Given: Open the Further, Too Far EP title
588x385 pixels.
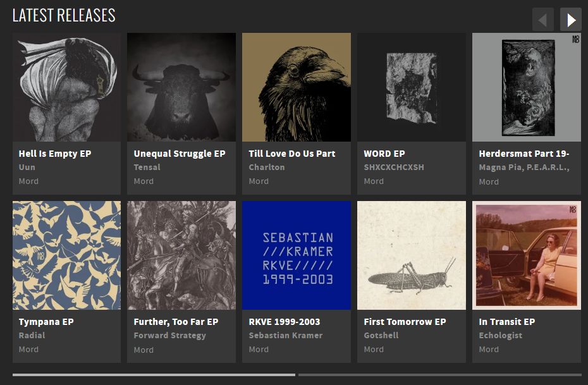Looking at the screenshot, I should 176,322.
